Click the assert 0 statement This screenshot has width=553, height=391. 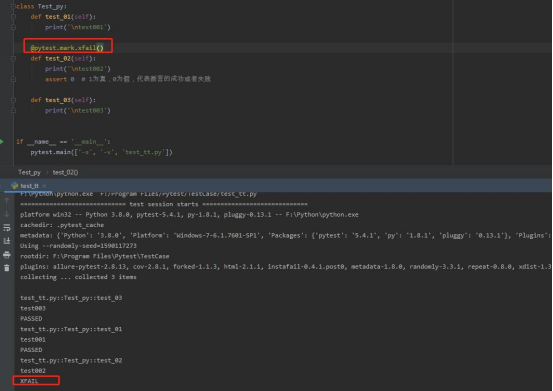60,79
